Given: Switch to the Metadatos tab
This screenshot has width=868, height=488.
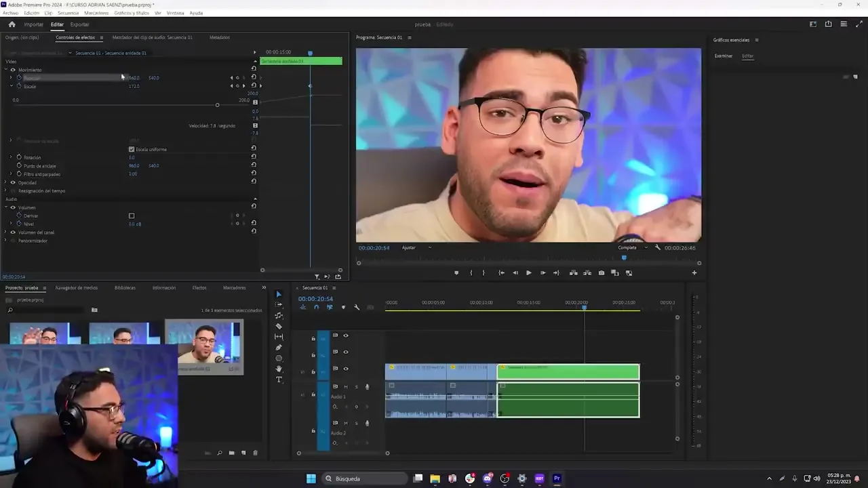Looking at the screenshot, I should pyautogui.click(x=220, y=37).
